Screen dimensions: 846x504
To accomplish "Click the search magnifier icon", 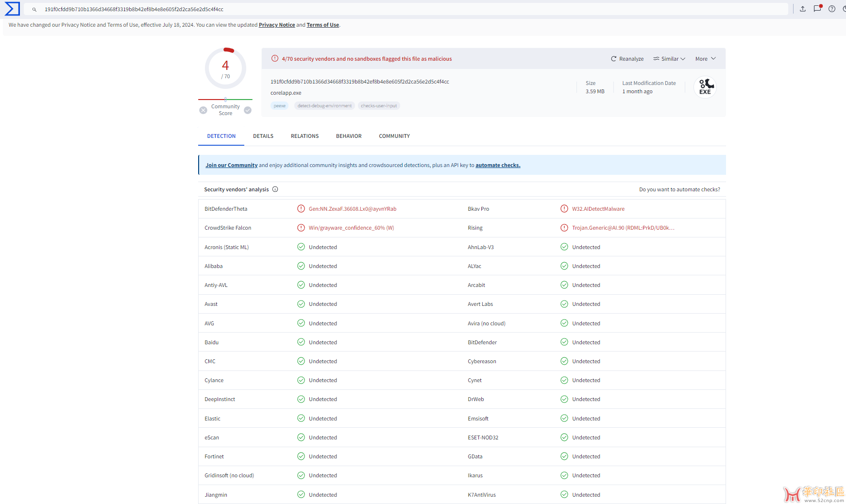I will [x=34, y=9].
